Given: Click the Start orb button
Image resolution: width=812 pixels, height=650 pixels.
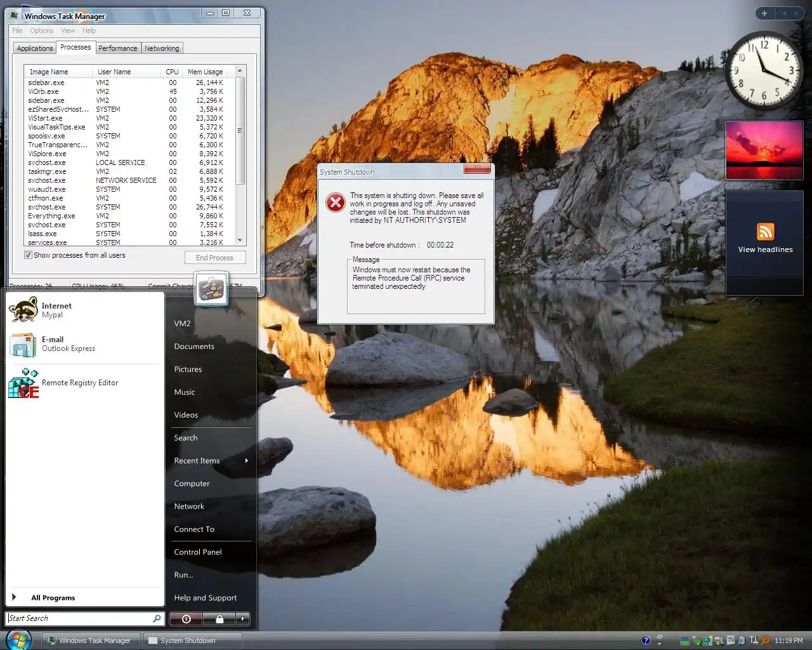Looking at the screenshot, I should click(18, 640).
